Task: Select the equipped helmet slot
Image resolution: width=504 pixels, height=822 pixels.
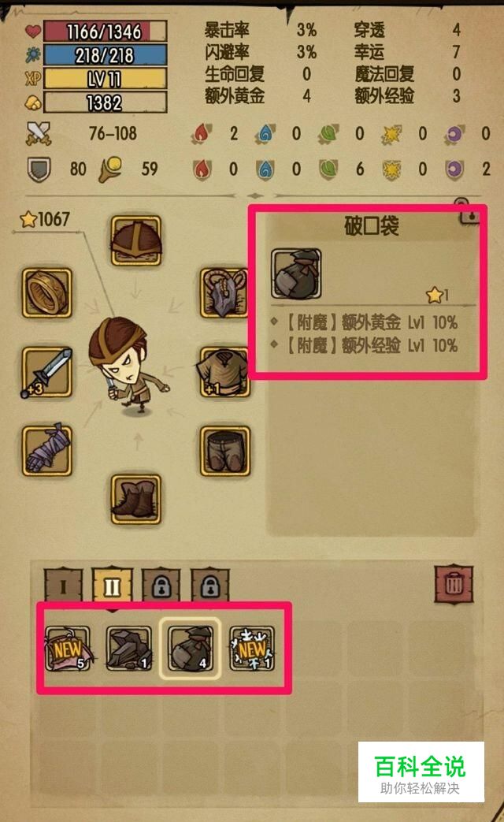Action: pyautogui.click(x=136, y=240)
